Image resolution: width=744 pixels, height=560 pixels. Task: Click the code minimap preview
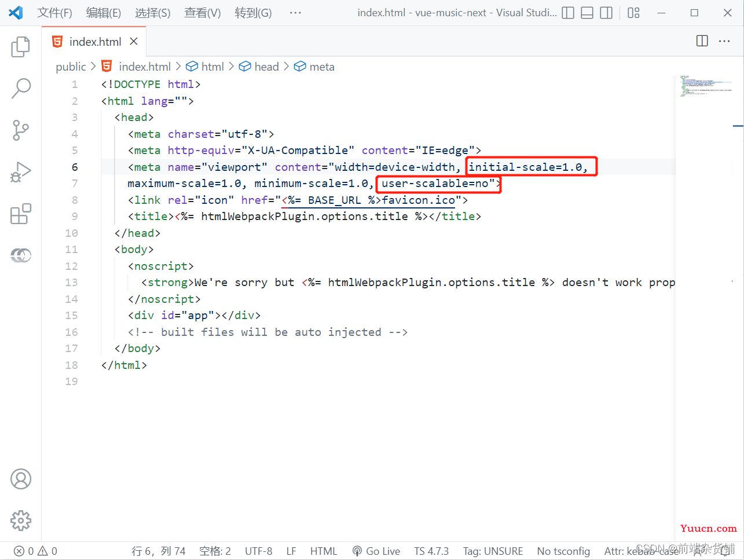pos(706,86)
